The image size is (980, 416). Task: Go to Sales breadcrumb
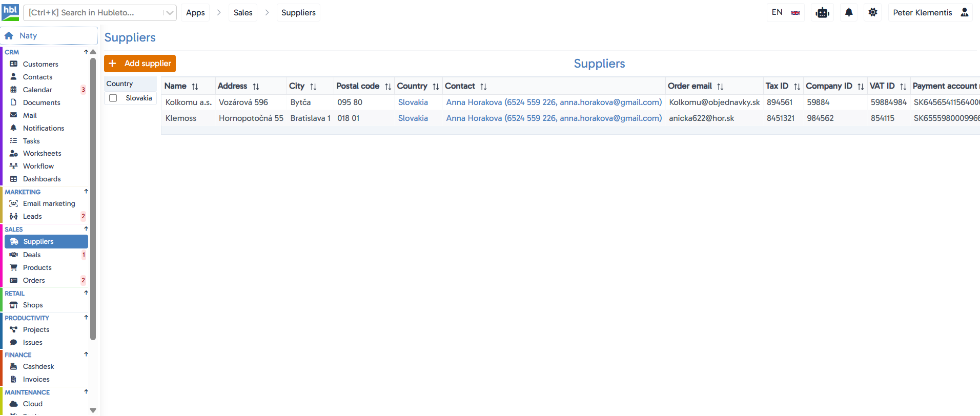[x=243, y=13]
